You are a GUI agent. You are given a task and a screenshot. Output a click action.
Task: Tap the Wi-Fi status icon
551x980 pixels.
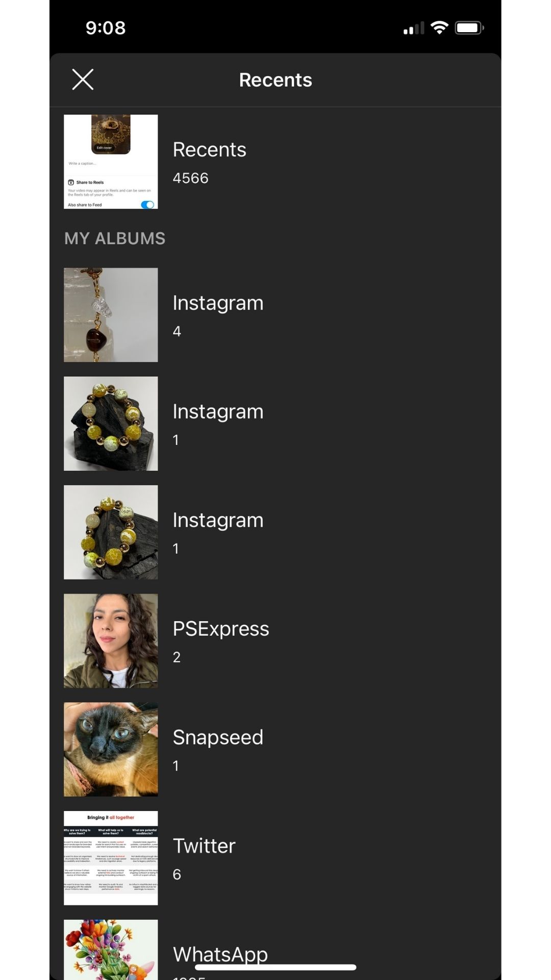439,28
